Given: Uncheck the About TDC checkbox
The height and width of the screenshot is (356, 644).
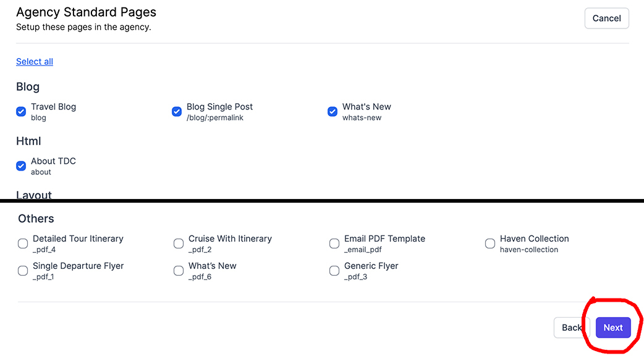Looking at the screenshot, I should click(21, 166).
